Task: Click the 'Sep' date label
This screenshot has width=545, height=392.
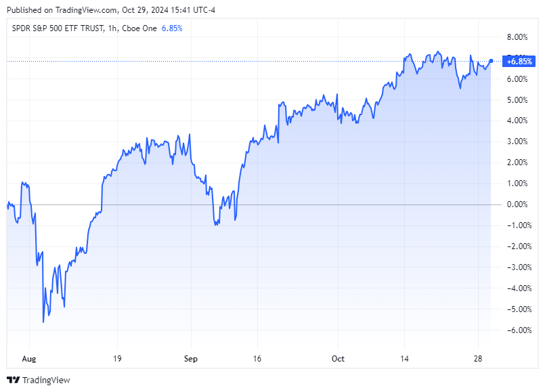Action: pyautogui.click(x=191, y=359)
